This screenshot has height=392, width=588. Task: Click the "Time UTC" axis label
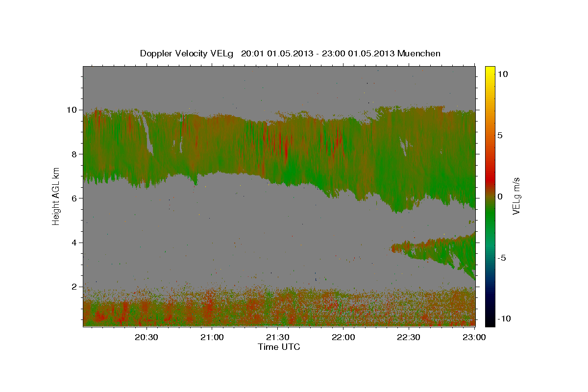tap(279, 347)
